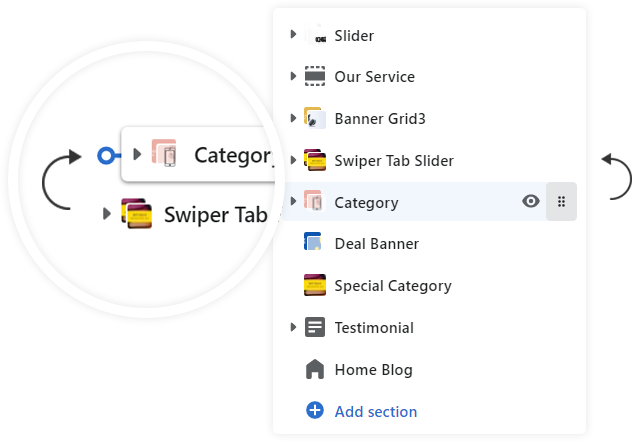Click the Swiper Tab Slider section icon
632x442 pixels.
pos(315,160)
